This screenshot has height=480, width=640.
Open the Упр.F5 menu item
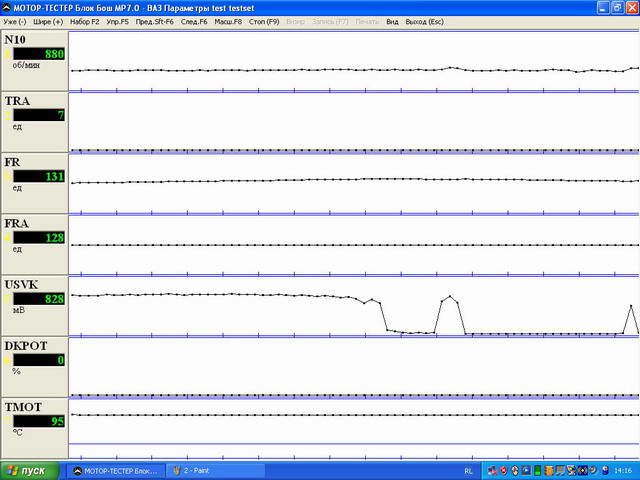(x=118, y=22)
